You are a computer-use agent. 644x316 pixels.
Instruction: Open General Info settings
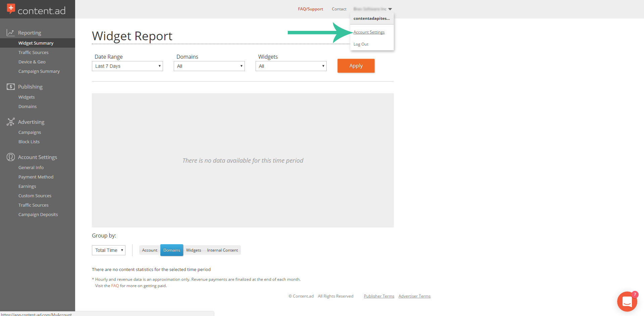(31, 167)
